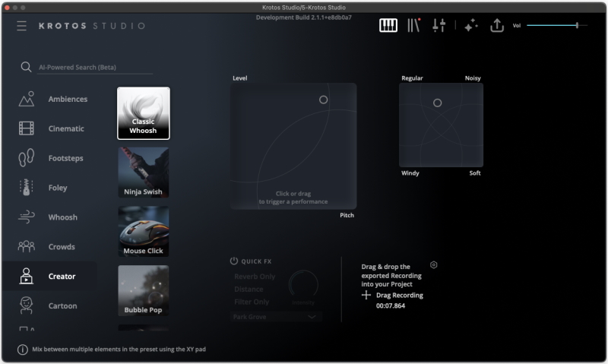Click the export share icon

(497, 26)
